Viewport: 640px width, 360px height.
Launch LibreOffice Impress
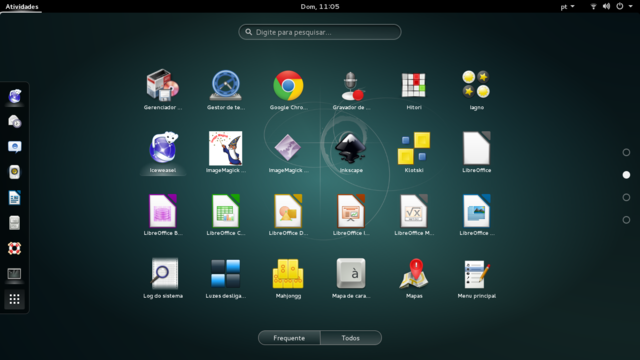pyautogui.click(x=351, y=211)
